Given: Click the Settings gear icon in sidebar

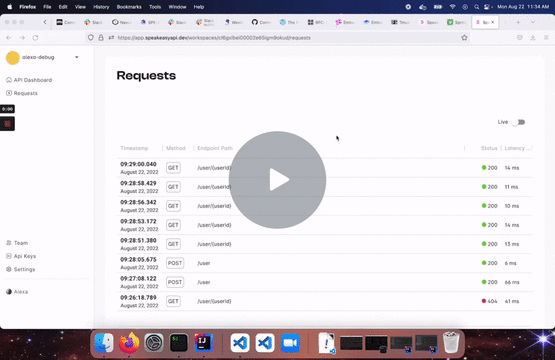Looking at the screenshot, I should click(x=9, y=269).
